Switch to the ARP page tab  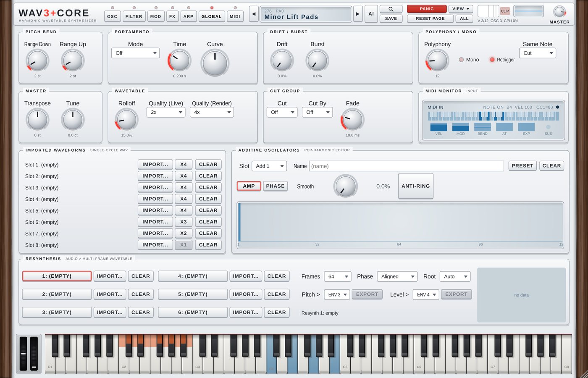coord(189,16)
